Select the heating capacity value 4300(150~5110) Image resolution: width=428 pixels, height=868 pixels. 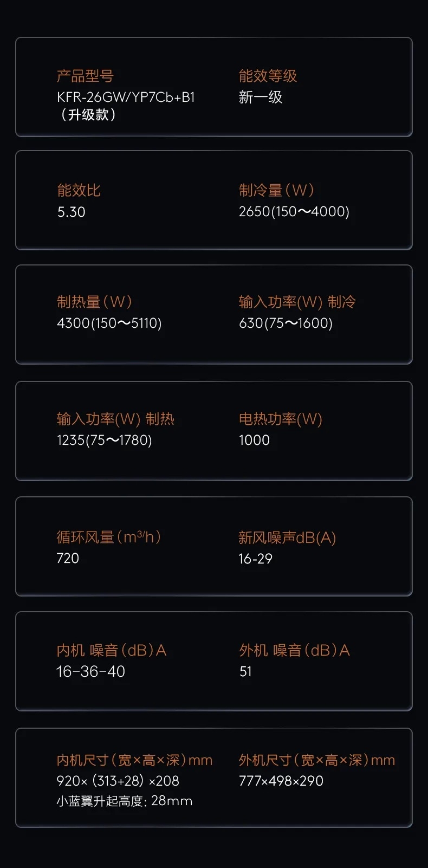[109, 323]
